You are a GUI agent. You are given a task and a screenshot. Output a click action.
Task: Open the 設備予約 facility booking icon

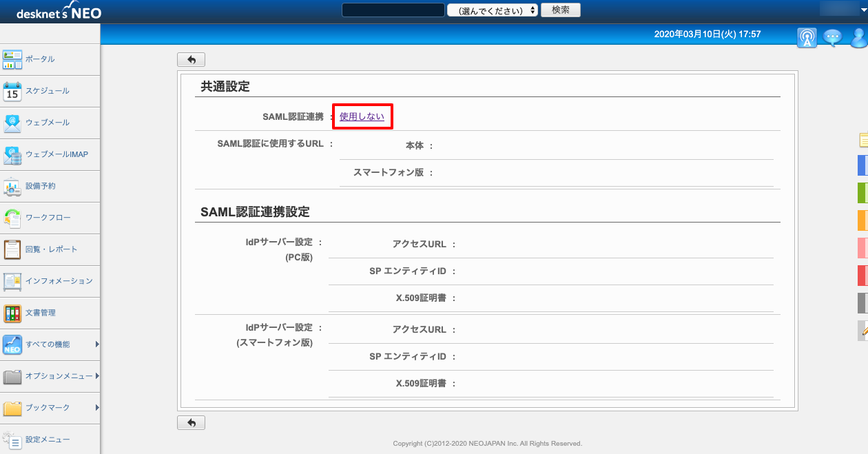(12, 186)
